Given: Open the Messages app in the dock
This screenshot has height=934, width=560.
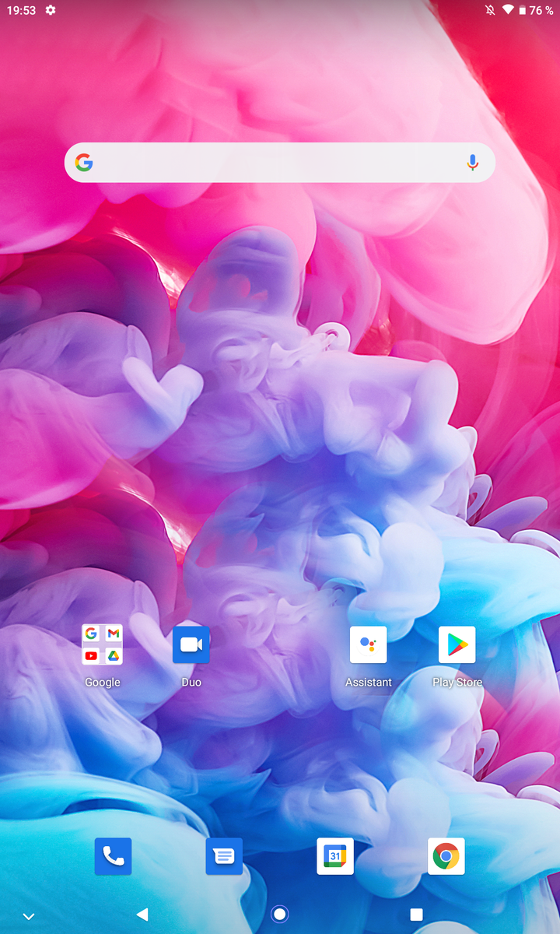Looking at the screenshot, I should 224,856.
